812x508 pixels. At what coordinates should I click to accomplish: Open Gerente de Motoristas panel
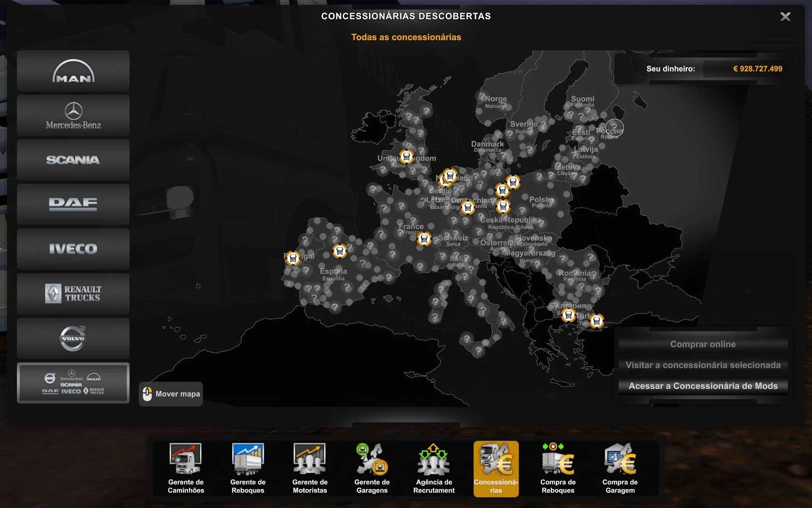click(x=310, y=468)
